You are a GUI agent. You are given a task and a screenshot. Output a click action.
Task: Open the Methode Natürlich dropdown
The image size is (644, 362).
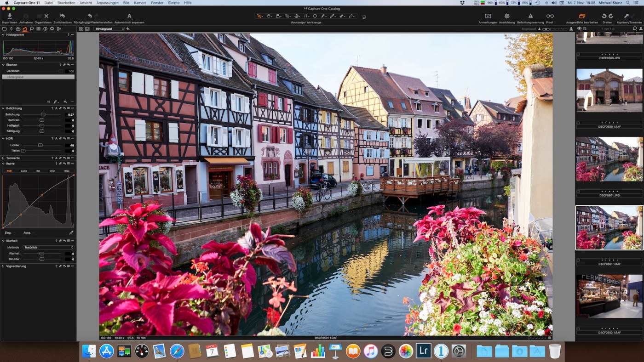coord(48,247)
